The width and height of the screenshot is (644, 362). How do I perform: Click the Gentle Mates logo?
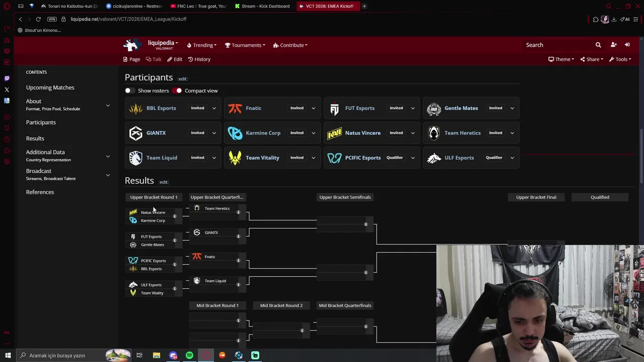(434, 108)
